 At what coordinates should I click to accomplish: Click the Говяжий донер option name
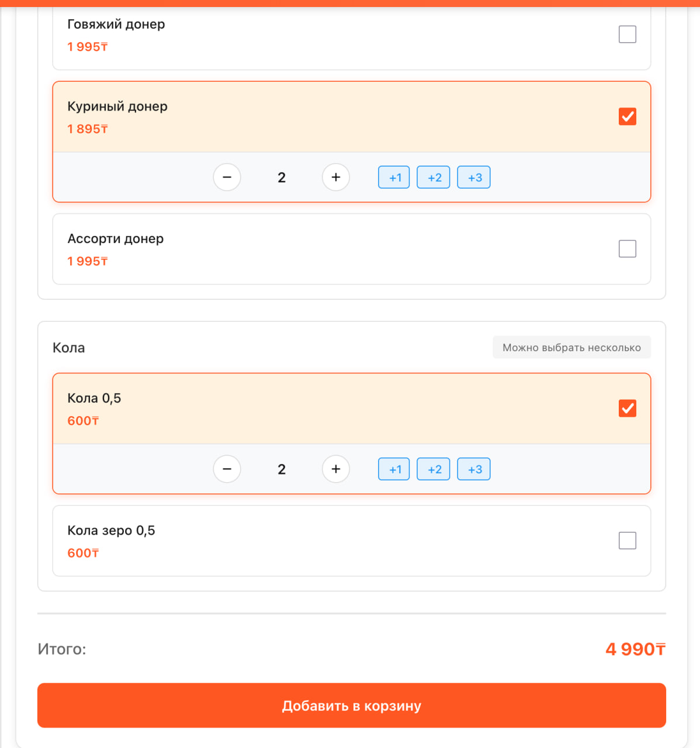tap(116, 24)
